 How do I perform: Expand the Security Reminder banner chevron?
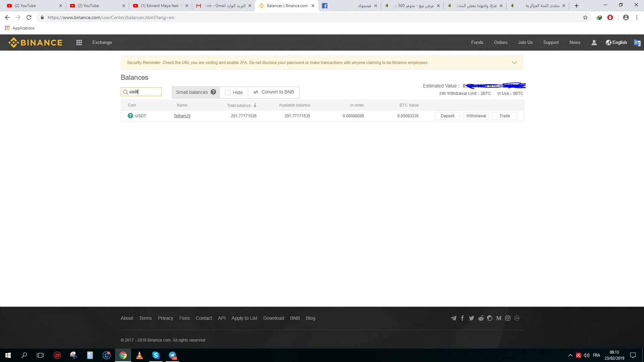tap(514, 63)
